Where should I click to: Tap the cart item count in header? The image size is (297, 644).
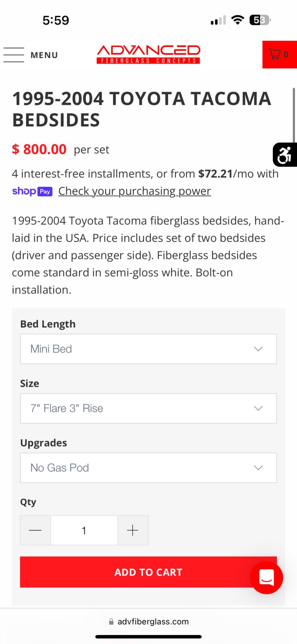[x=286, y=54]
